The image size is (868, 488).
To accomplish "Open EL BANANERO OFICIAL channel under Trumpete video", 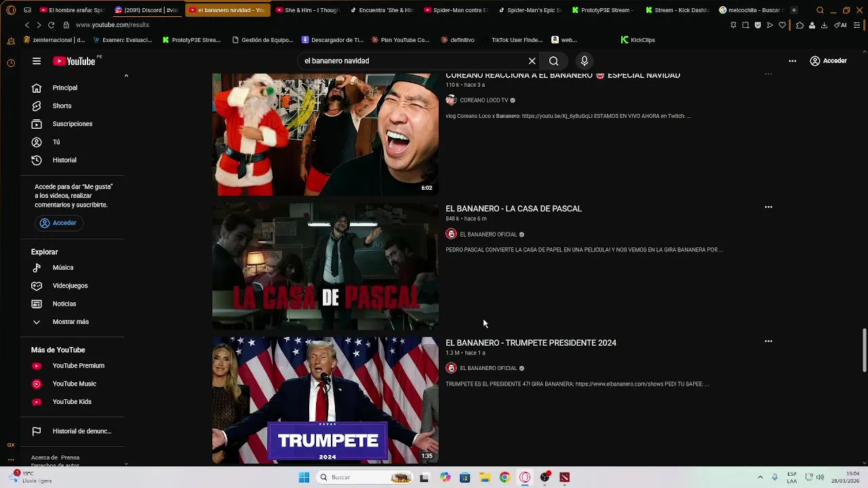I will pos(488,368).
